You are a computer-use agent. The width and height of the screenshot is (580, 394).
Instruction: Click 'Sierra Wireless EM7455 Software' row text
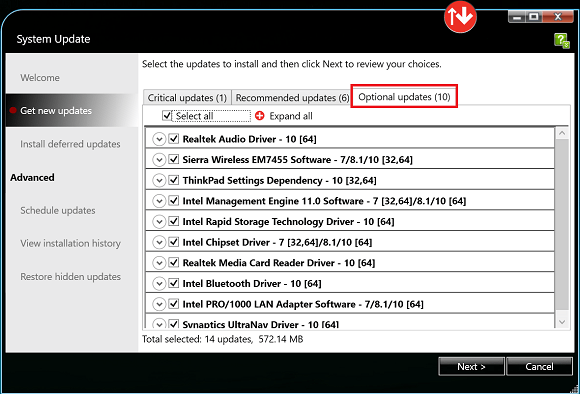298,160
